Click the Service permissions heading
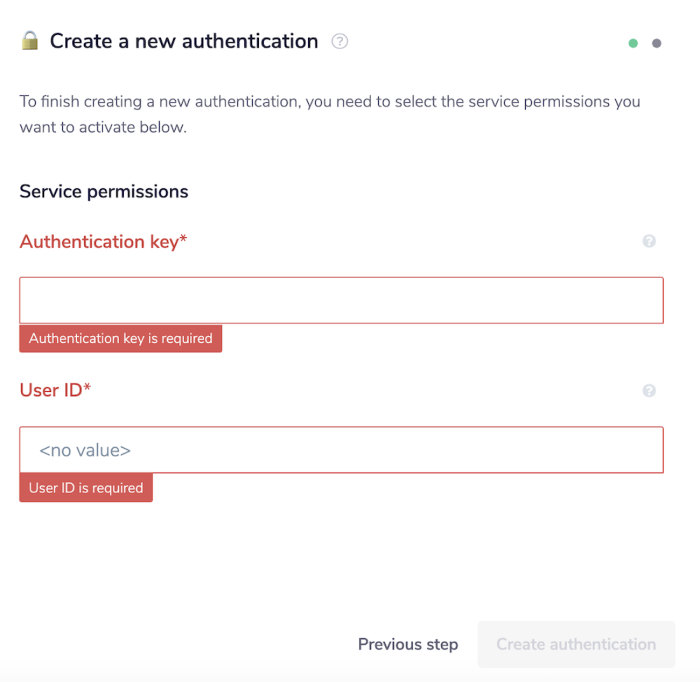 [104, 191]
